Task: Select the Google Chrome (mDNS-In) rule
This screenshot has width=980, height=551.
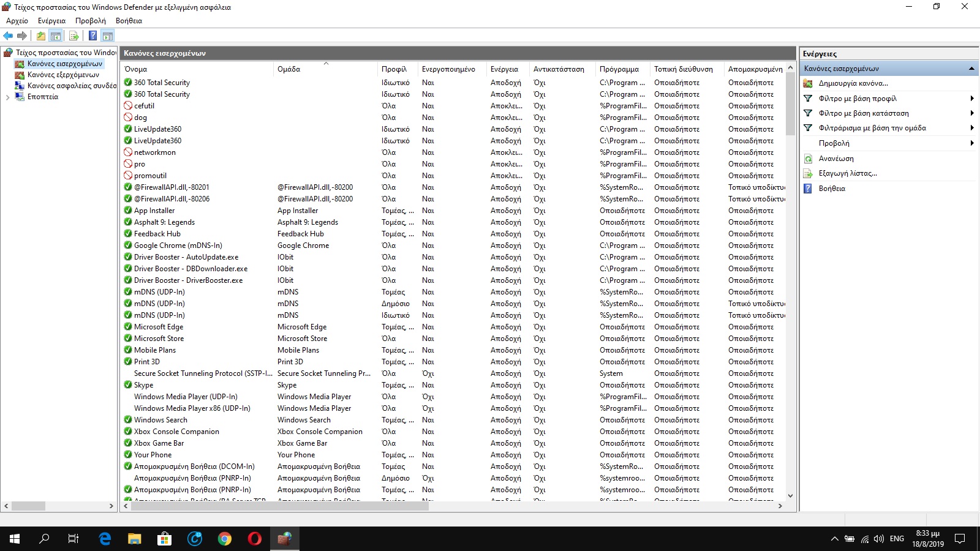Action: [x=178, y=245]
